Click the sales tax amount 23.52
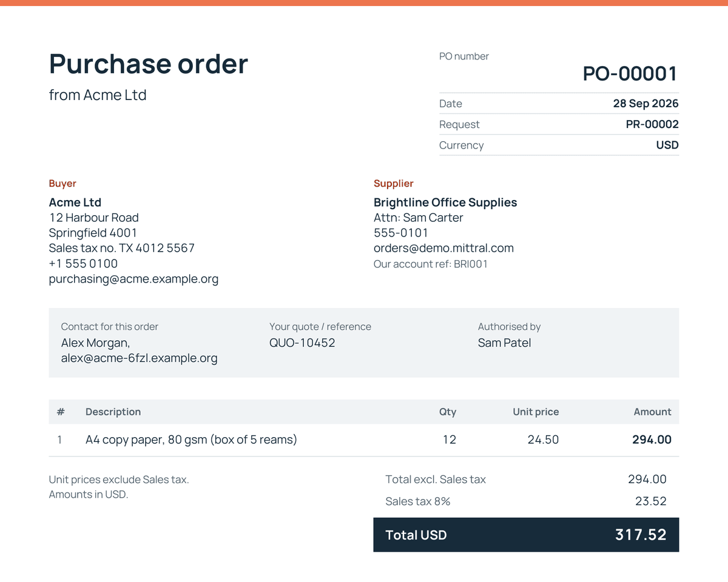The width and height of the screenshot is (728, 582). point(651,501)
